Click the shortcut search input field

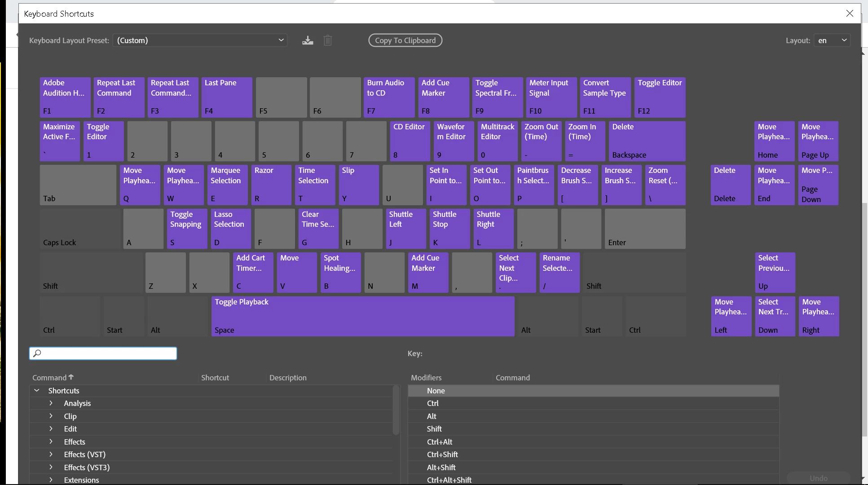coord(108,353)
